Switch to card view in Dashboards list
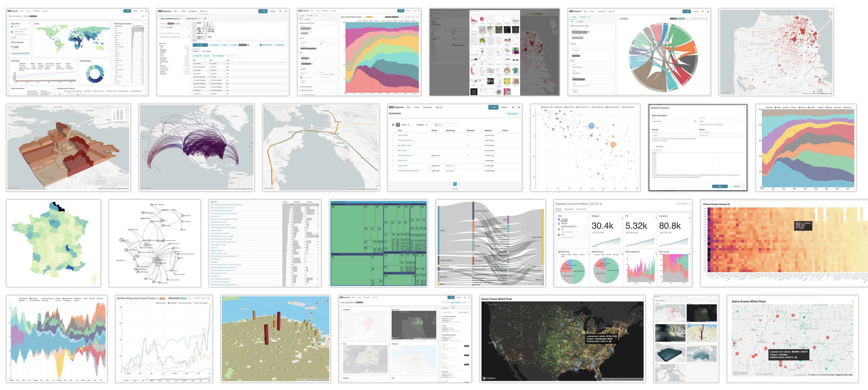The height and width of the screenshot is (390, 868). click(393, 125)
